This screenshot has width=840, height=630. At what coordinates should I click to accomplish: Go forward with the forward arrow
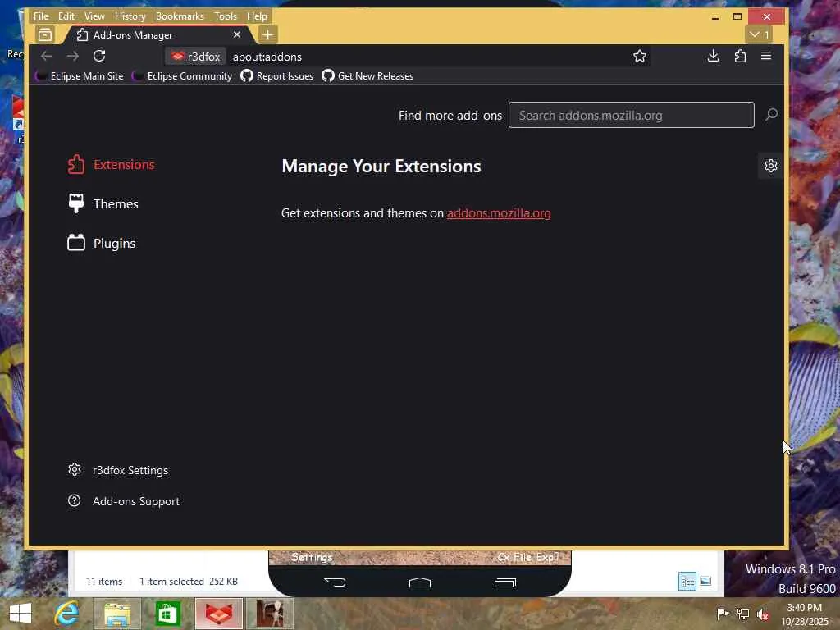point(73,57)
